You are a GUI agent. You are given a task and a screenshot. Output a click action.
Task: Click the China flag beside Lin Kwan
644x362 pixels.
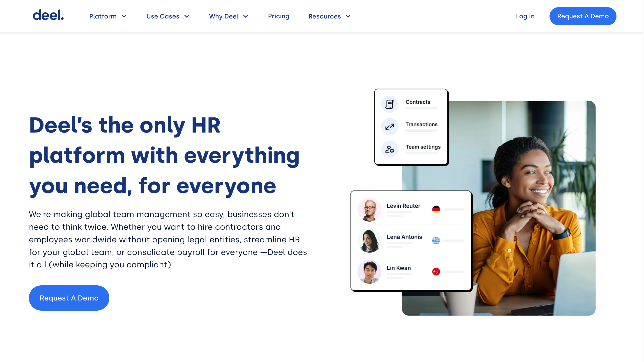pos(436,272)
